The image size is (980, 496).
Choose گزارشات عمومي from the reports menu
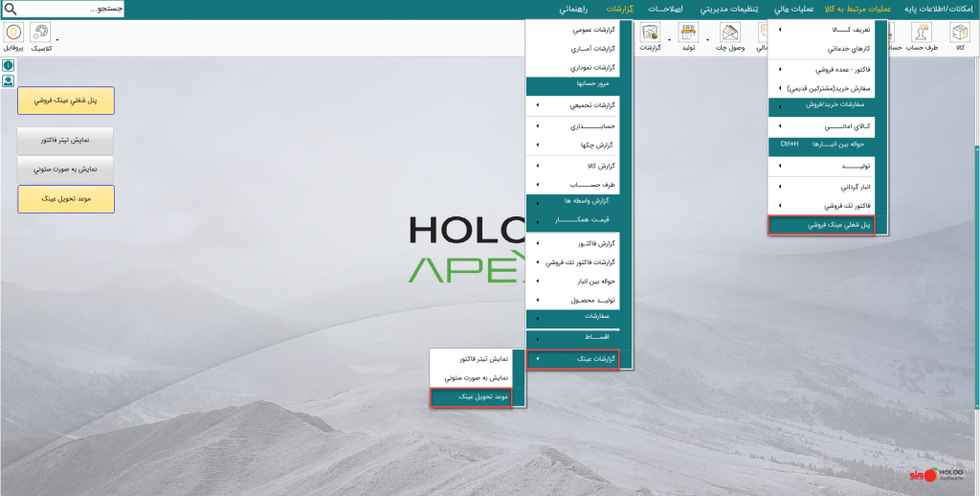572,30
